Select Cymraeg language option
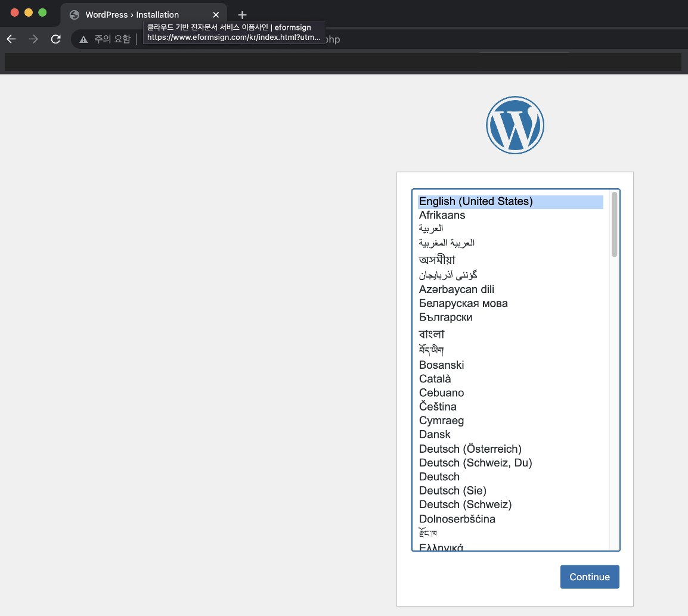 511,421
